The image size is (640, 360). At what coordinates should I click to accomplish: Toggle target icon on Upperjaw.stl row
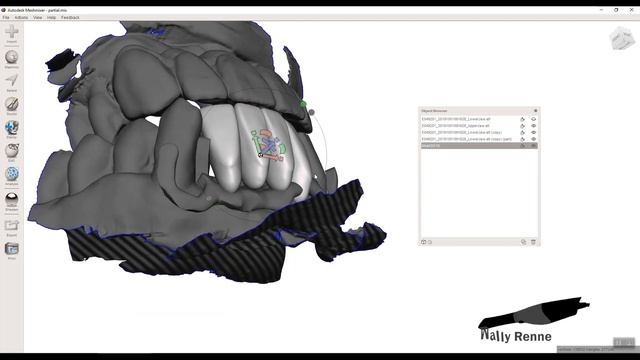click(522, 126)
